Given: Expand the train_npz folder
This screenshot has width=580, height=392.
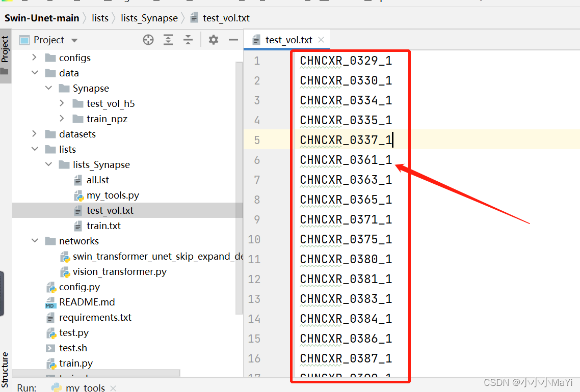Looking at the screenshot, I should [x=62, y=118].
